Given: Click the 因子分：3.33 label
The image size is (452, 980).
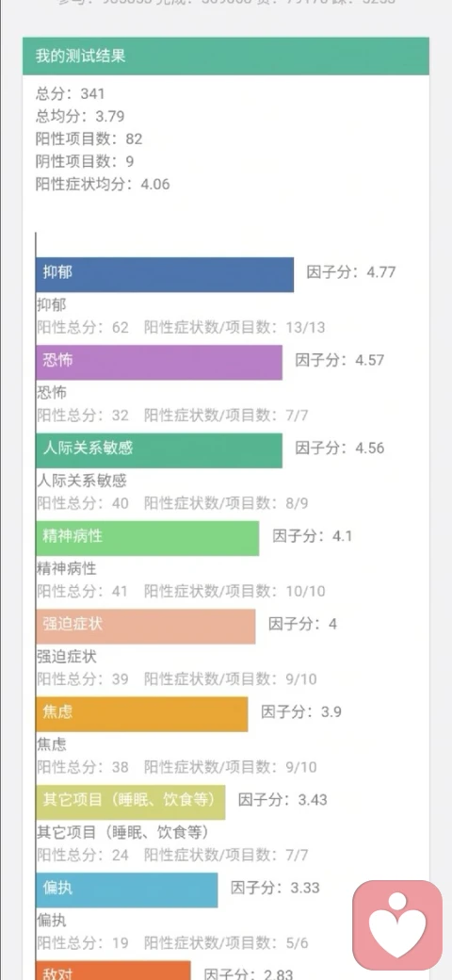Looking at the screenshot, I should point(275,888).
